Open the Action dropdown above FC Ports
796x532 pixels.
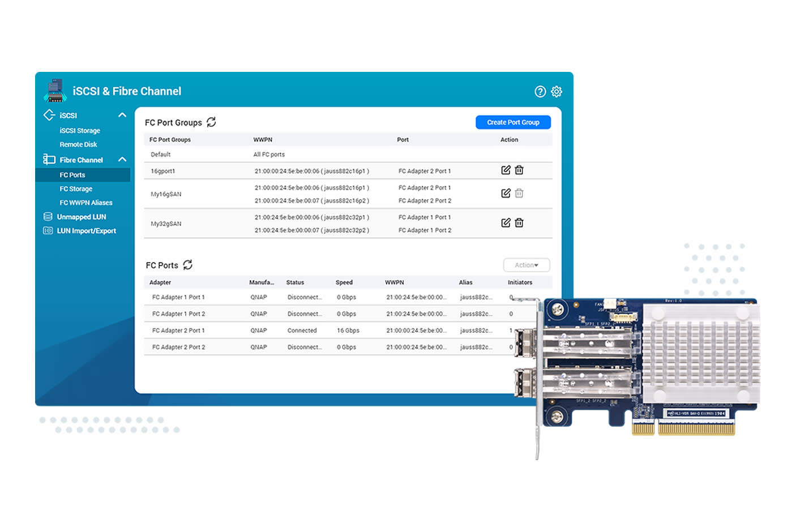pos(526,264)
